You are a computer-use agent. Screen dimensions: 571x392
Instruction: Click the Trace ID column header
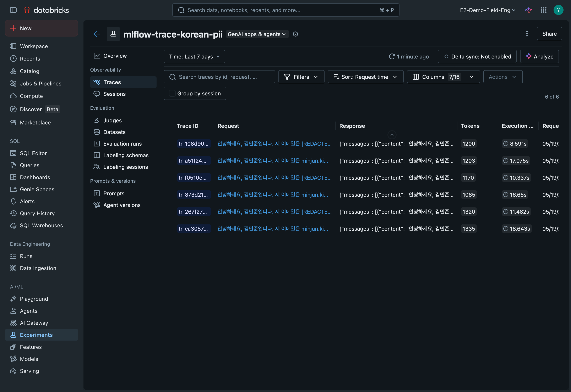pyautogui.click(x=188, y=126)
